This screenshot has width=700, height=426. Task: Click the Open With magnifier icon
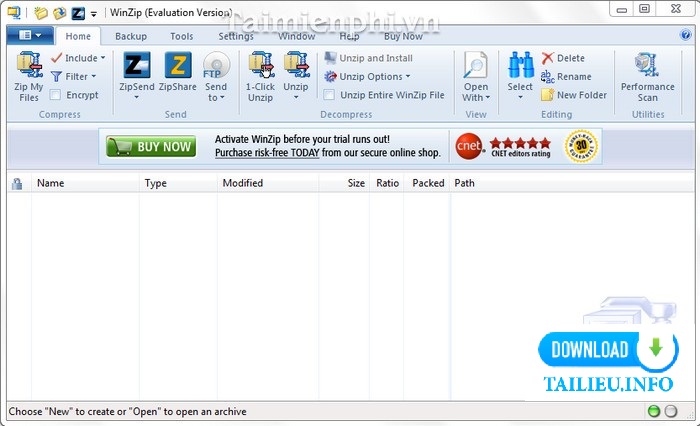(x=475, y=65)
